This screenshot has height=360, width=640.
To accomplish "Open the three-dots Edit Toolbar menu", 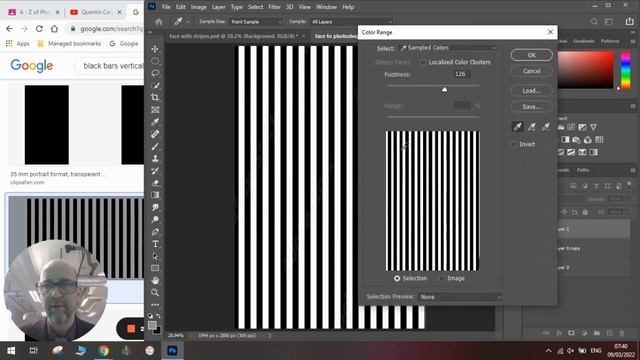I will [x=155, y=304].
